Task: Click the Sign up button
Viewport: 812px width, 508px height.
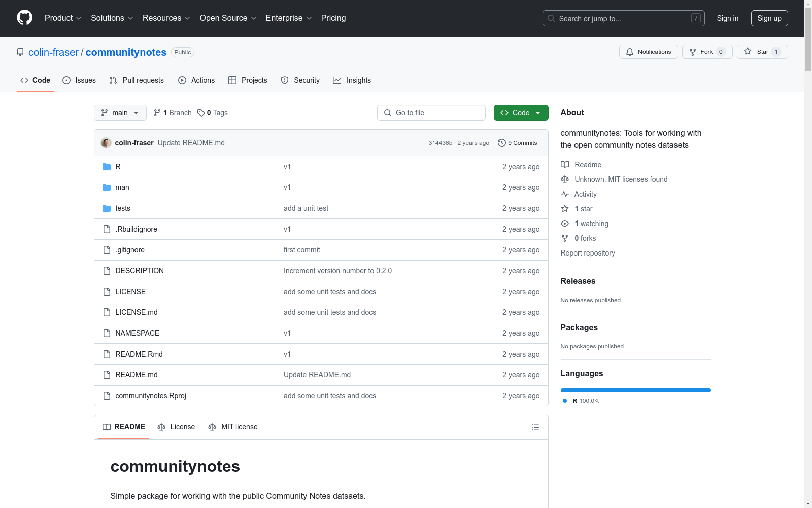Action: [x=769, y=18]
